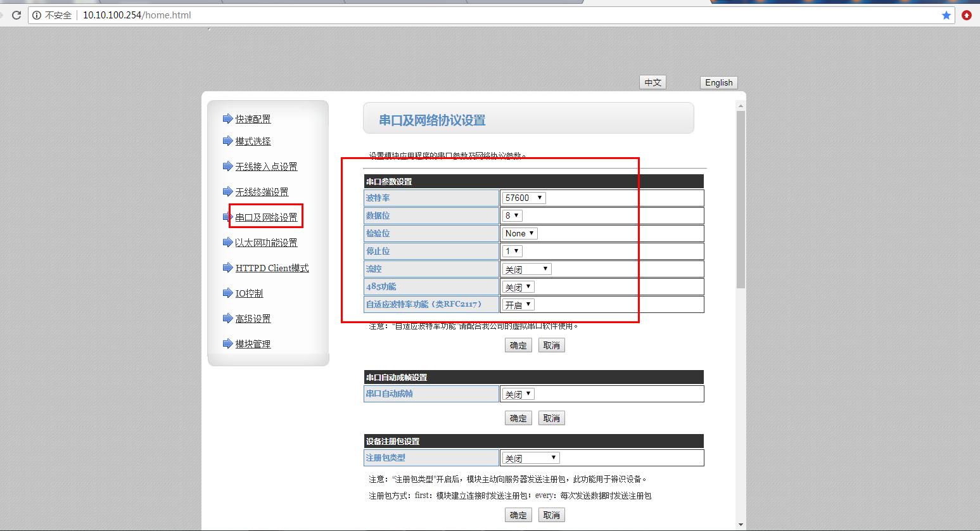Click arrow icon beside 快速配置
Viewport: 980px width, 531px height.
[x=227, y=118]
